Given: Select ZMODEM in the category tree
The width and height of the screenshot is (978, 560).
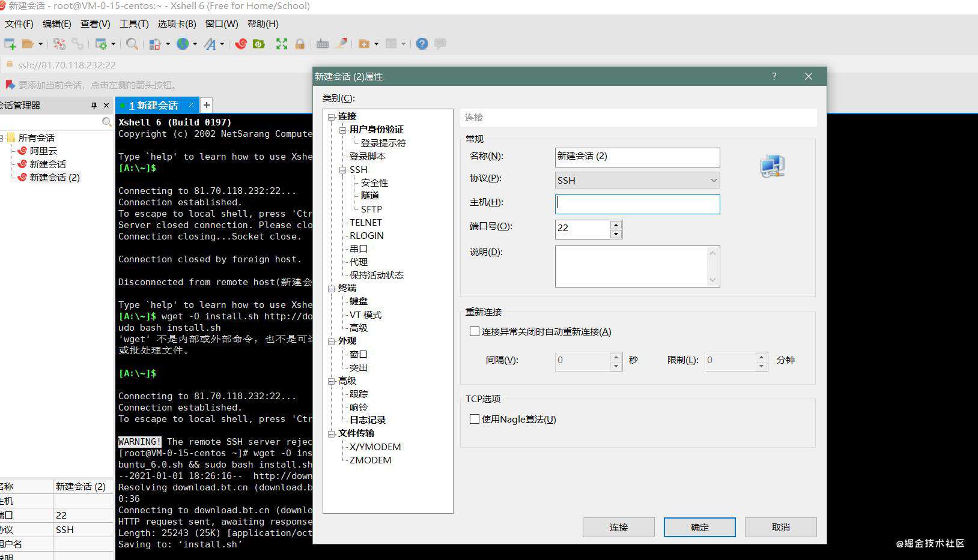Looking at the screenshot, I should click(x=370, y=460).
